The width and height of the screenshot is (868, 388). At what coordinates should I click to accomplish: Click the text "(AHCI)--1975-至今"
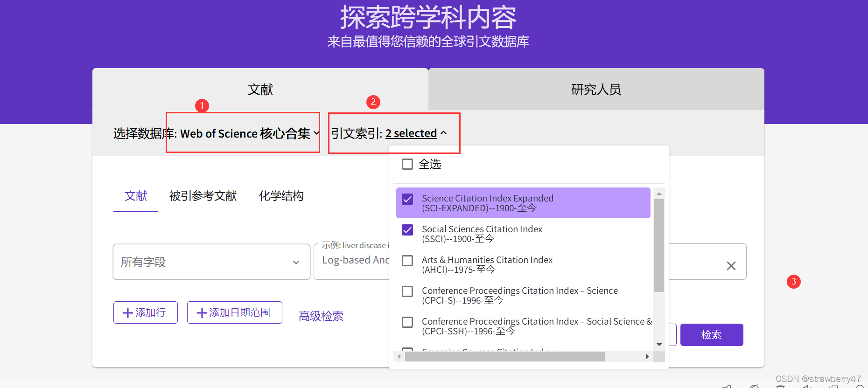point(459,270)
